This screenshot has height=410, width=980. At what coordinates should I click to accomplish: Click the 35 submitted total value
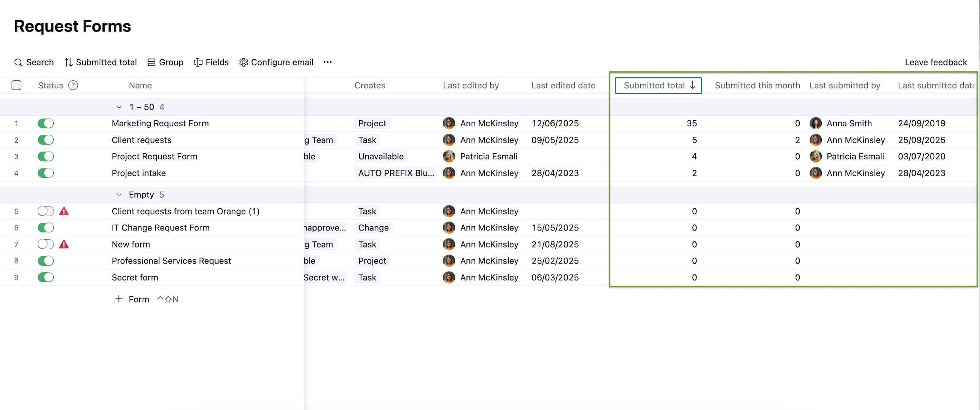point(692,123)
